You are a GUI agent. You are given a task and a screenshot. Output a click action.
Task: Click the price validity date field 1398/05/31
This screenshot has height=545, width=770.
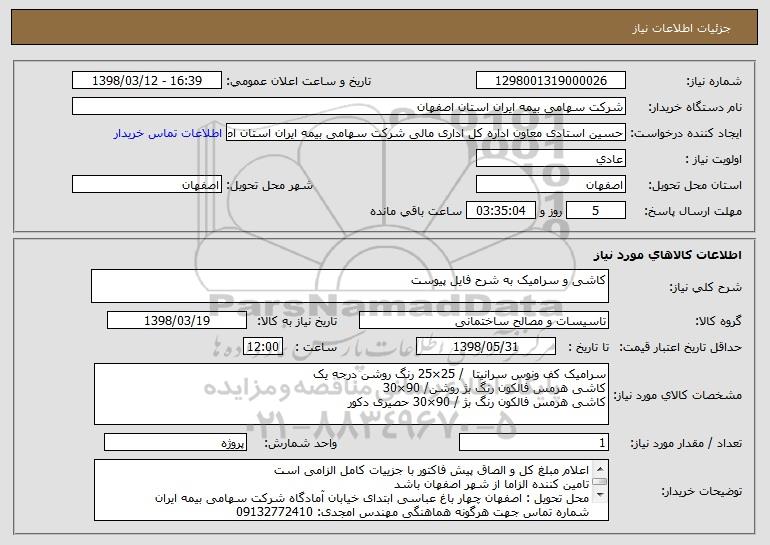tap(486, 347)
